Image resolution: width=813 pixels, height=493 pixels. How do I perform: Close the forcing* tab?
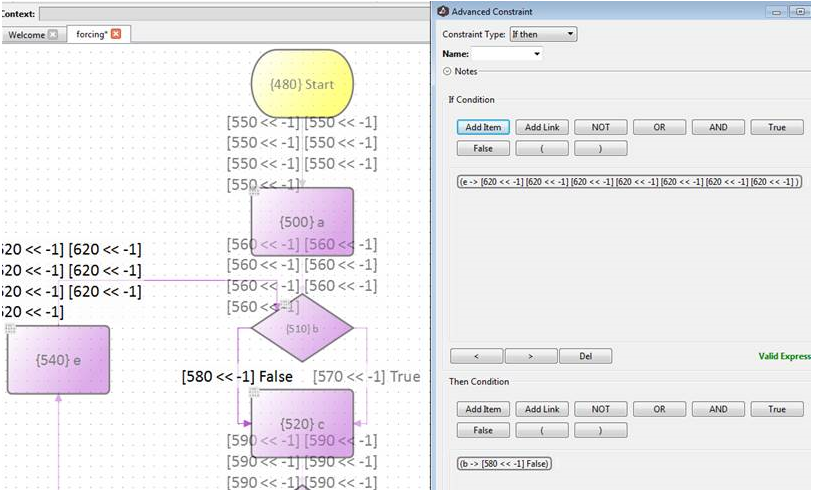pyautogui.click(x=116, y=34)
